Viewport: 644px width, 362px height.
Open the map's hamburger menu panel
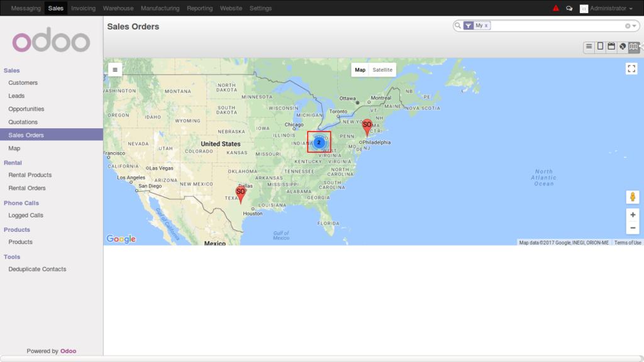115,69
